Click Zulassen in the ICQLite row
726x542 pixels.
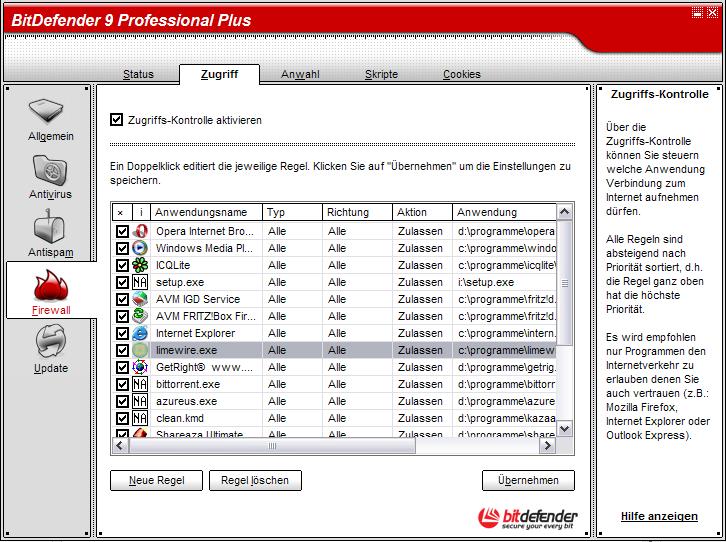click(420, 265)
